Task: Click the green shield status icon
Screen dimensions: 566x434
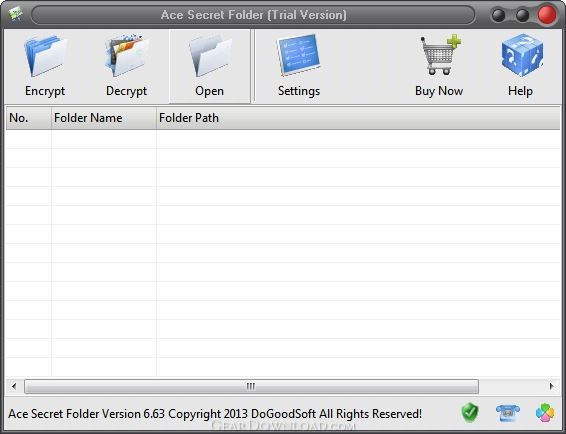Action: [470, 413]
